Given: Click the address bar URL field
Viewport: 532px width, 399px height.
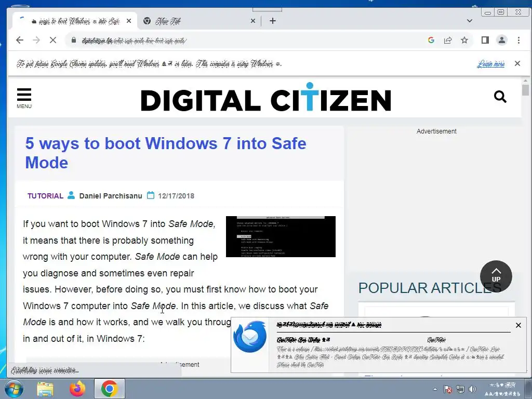Looking at the screenshot, I should pos(244,41).
